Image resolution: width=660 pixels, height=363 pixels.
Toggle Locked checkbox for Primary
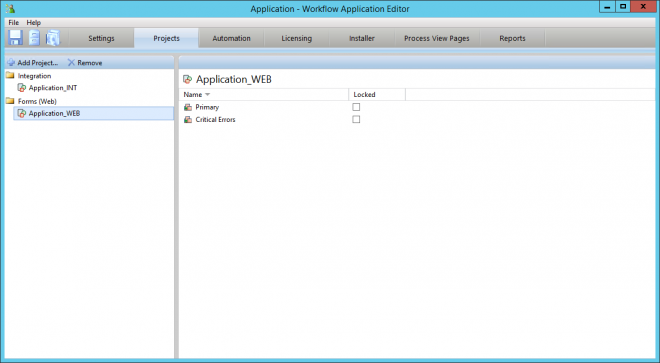coord(356,107)
